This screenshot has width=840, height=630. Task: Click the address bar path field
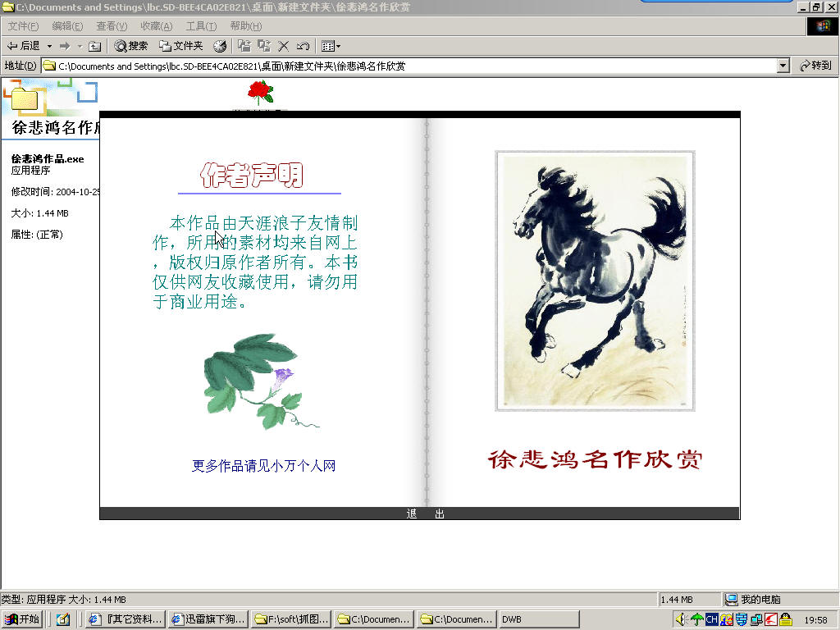click(x=410, y=66)
